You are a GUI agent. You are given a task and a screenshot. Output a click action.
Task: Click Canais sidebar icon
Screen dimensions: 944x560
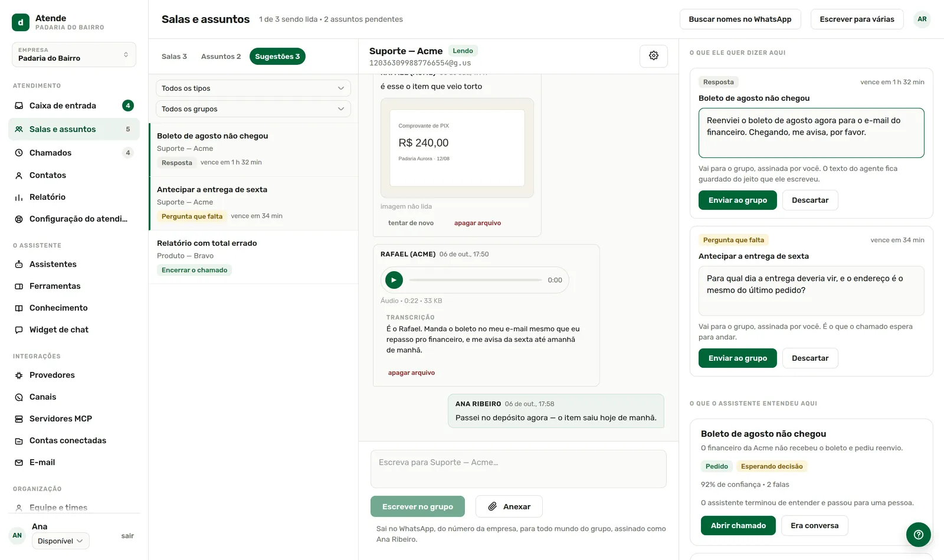pyautogui.click(x=19, y=397)
